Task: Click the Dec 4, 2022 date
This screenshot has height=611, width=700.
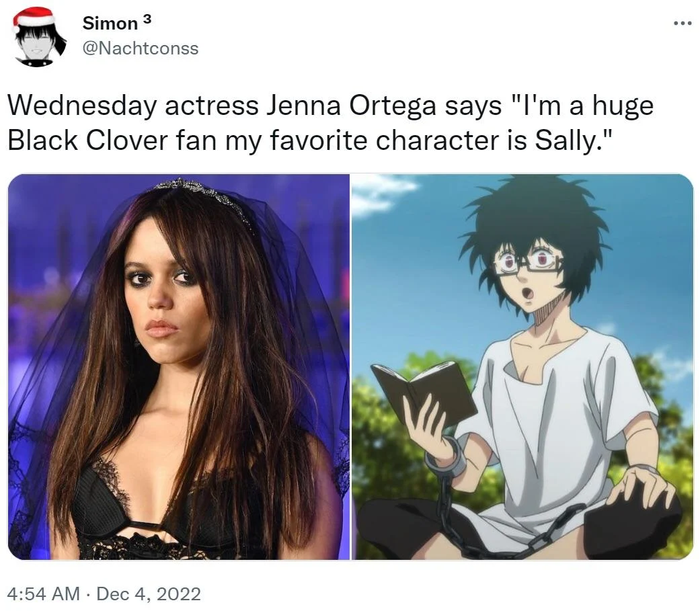Action: pyautogui.click(x=149, y=594)
